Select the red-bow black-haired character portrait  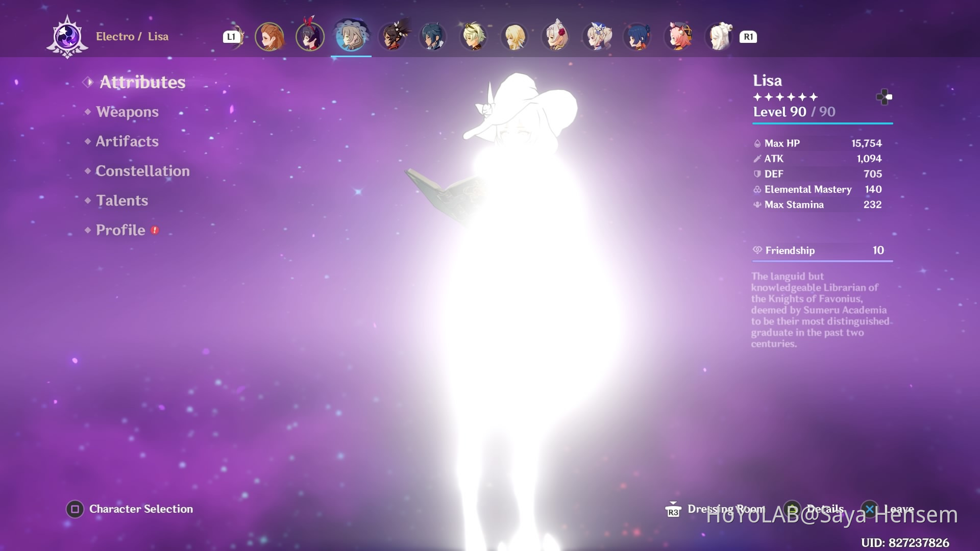click(310, 37)
